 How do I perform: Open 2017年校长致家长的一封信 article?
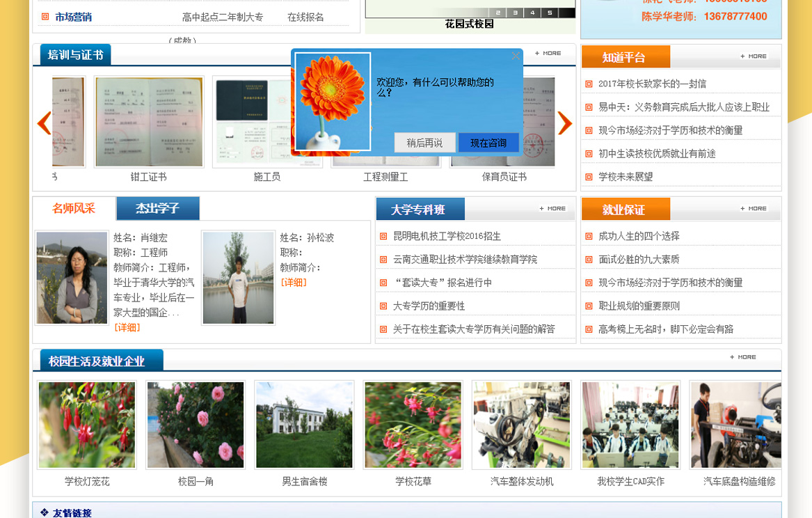[x=652, y=84]
